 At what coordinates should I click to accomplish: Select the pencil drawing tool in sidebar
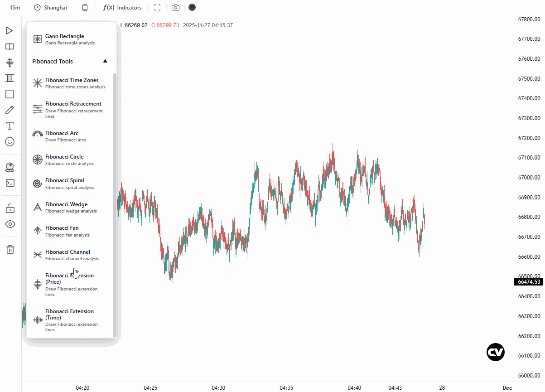(10, 110)
